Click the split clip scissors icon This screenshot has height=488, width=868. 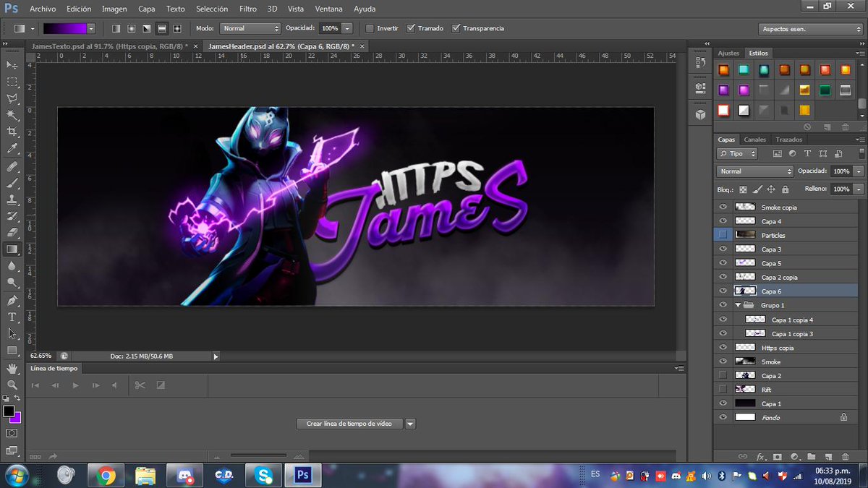[140, 385]
